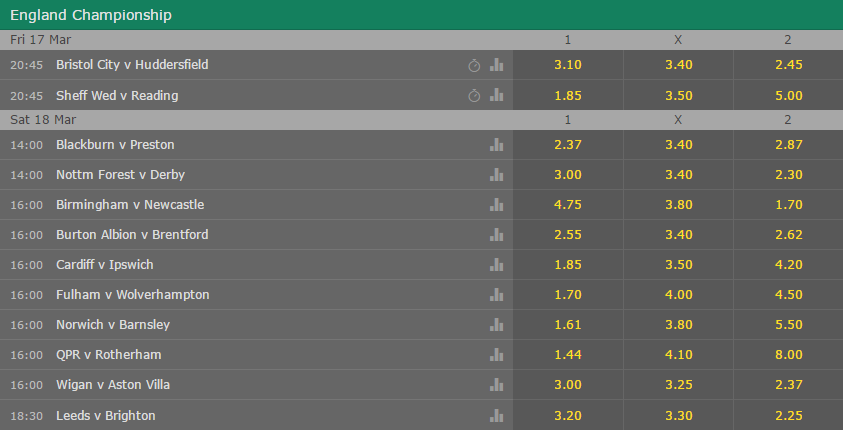Screen dimensions: 843x430
Task: Select draw odds 3.25 for Wigan v Aston Villa
Action: (678, 385)
